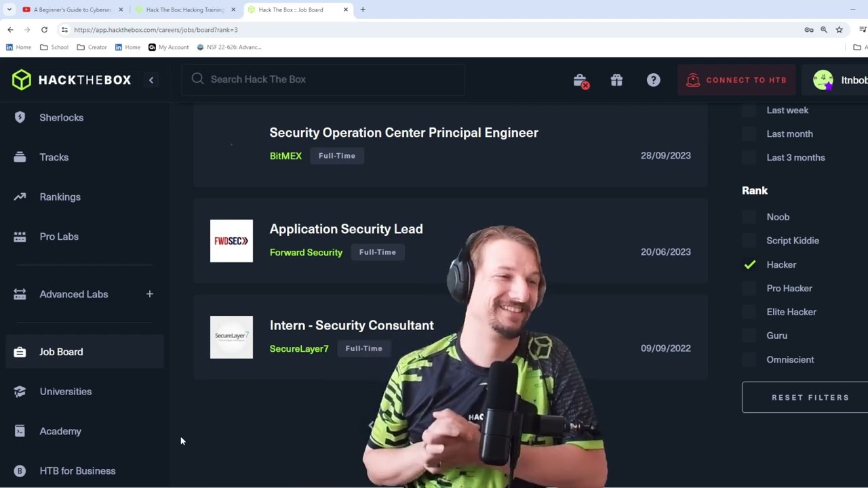Check the Omniscient rank filter
Viewport: 868px width, 488px height.
point(749,360)
